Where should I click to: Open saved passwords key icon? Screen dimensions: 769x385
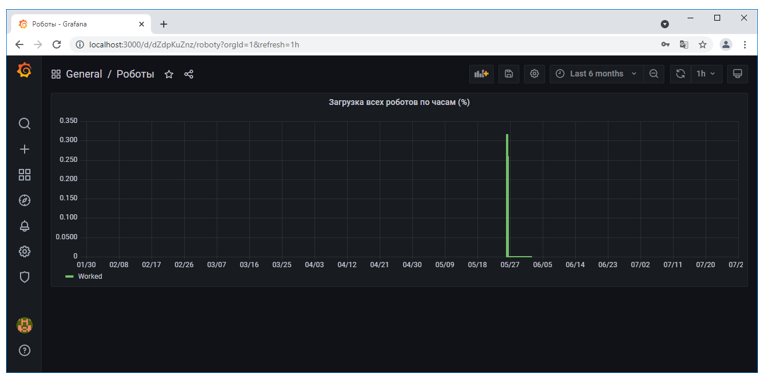tap(665, 45)
